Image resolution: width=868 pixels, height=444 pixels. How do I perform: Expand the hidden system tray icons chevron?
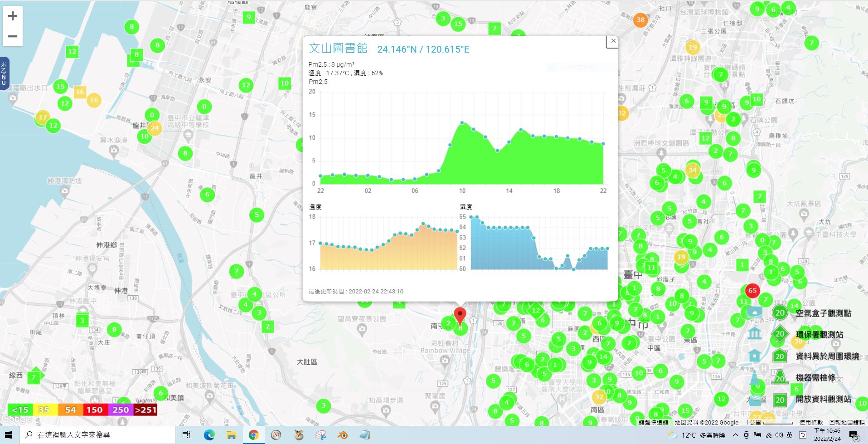pyautogui.click(x=735, y=435)
